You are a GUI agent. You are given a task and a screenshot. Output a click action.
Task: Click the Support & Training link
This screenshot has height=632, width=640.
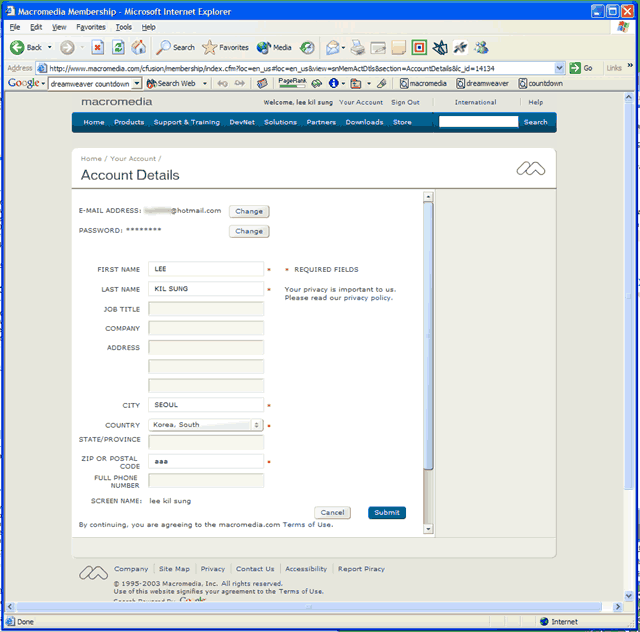click(187, 122)
